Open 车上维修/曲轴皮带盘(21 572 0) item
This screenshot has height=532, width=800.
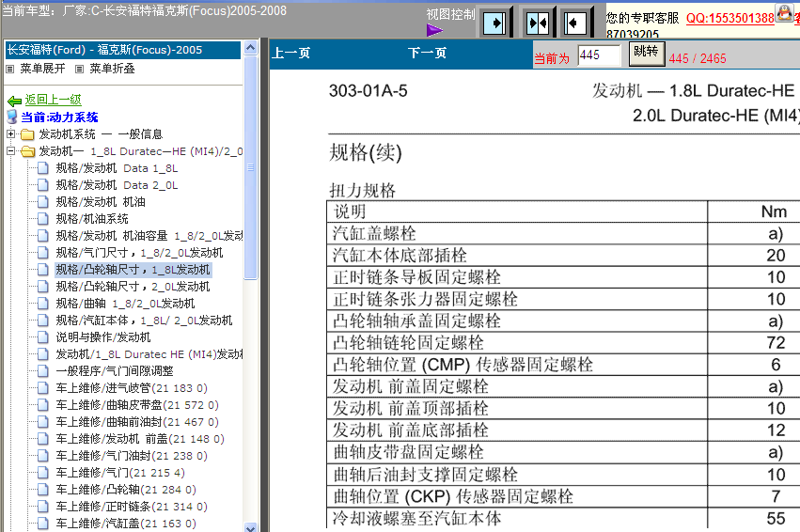tap(137, 405)
